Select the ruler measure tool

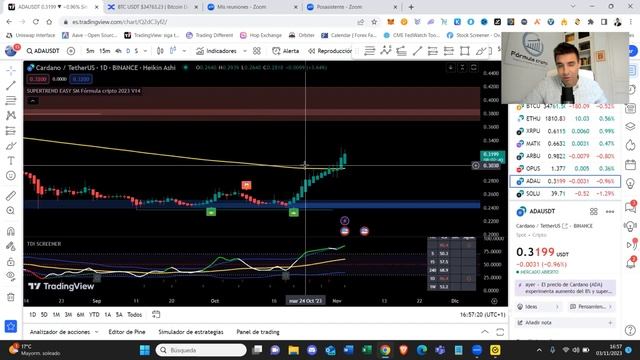coord(11,196)
